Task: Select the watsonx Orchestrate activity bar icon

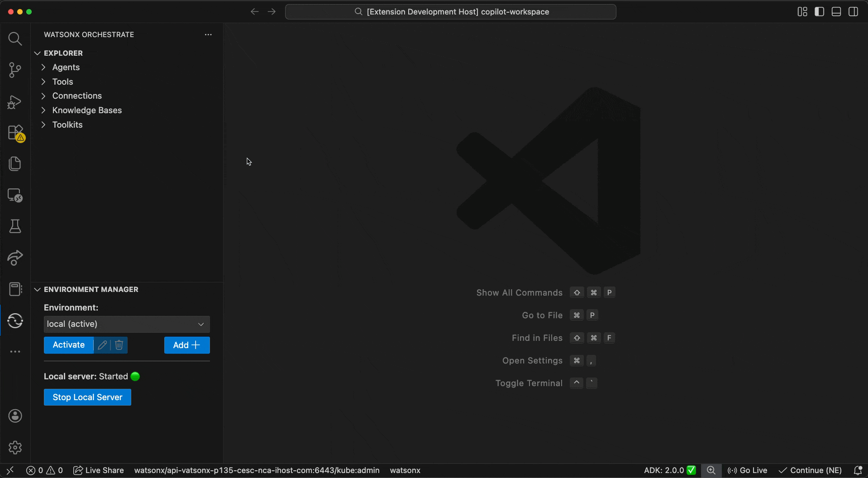Action: coord(15,320)
